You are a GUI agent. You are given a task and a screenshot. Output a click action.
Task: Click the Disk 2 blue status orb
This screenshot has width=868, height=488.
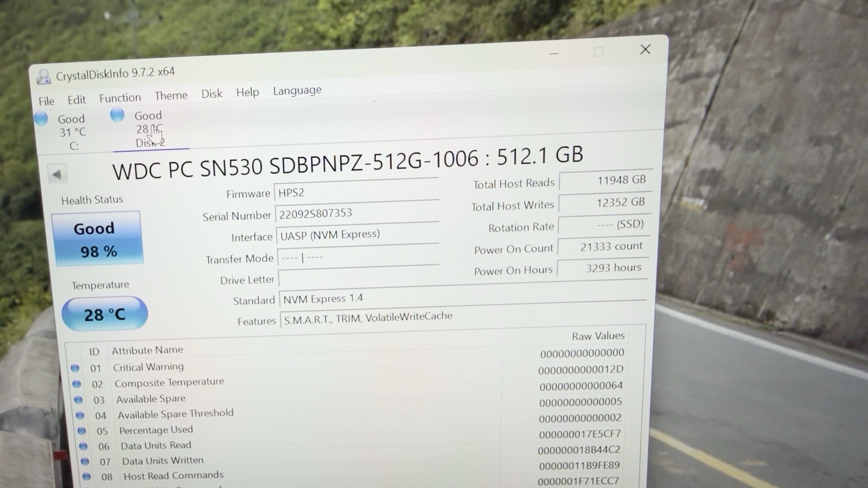point(117,114)
